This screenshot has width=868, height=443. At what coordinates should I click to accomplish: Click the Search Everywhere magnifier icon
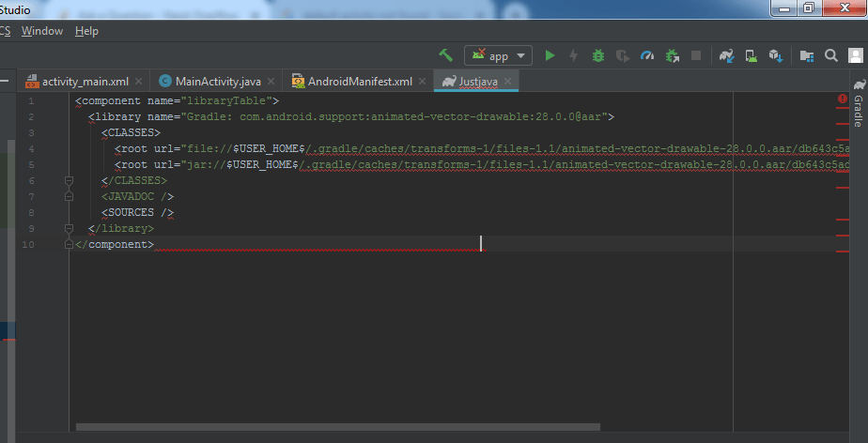click(x=831, y=55)
